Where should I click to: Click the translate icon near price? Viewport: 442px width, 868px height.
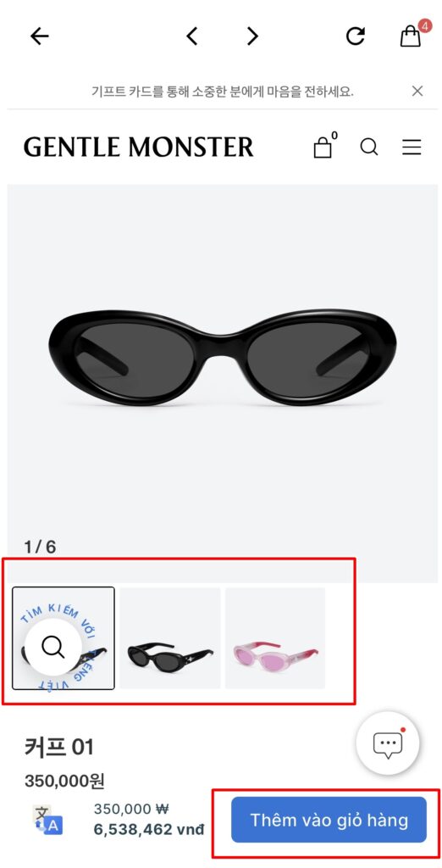click(x=48, y=820)
